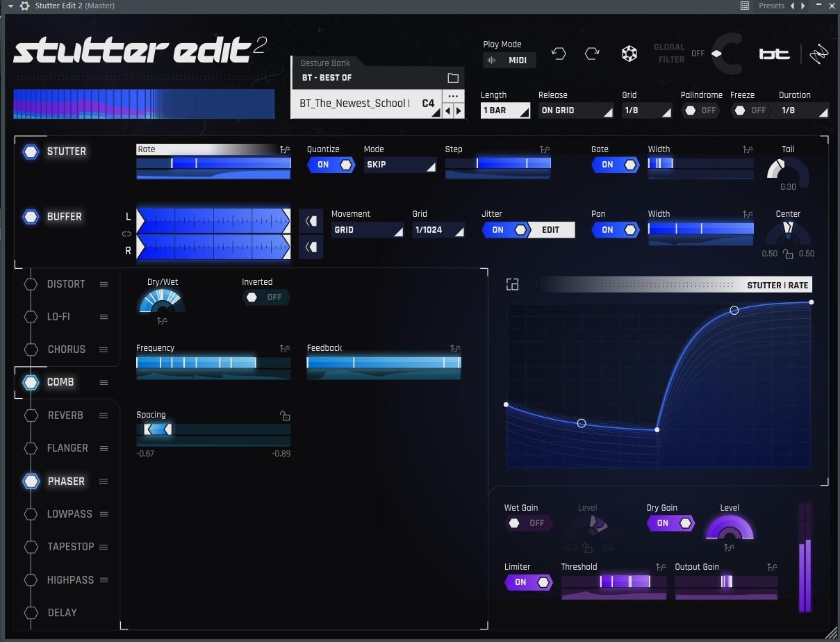
Task: Click the Output Gain curve icon
Action: (772, 568)
